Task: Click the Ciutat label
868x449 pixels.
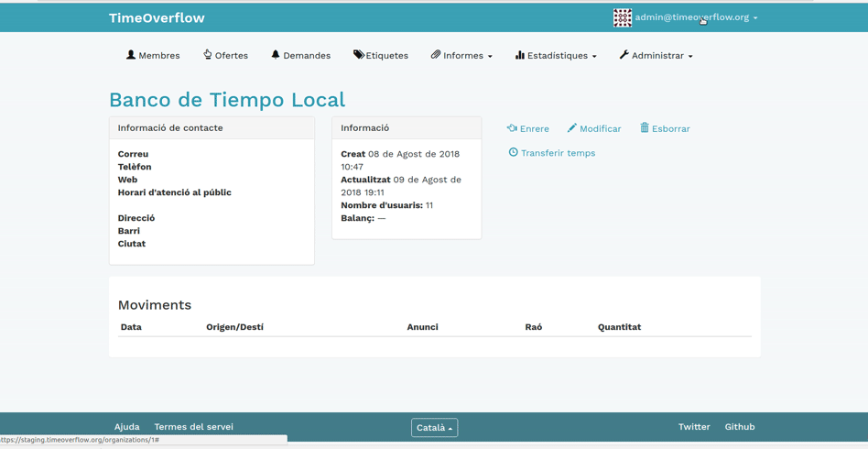Action: [x=132, y=244]
